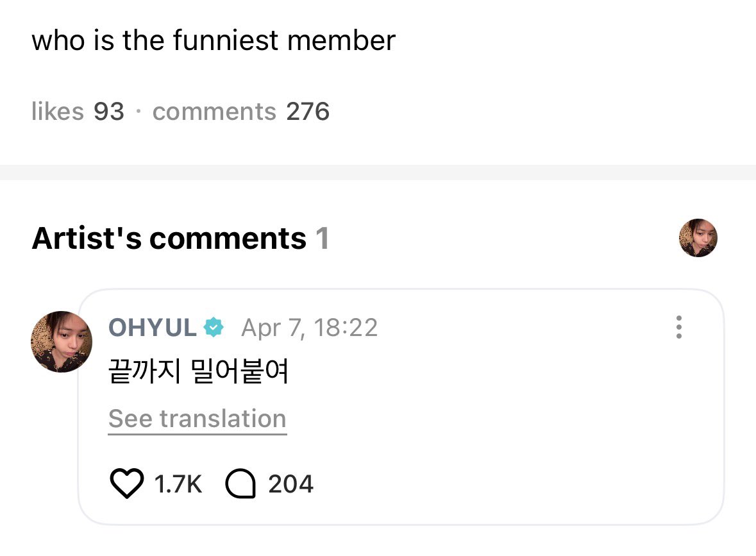Open the three-dot options menu on the comment
The height and width of the screenshot is (556, 756).
tap(678, 328)
